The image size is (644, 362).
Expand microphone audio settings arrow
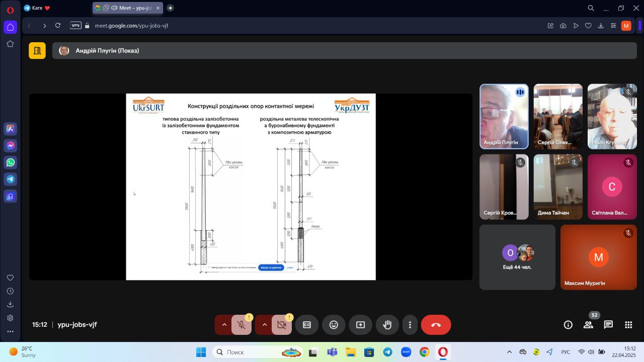click(x=224, y=325)
